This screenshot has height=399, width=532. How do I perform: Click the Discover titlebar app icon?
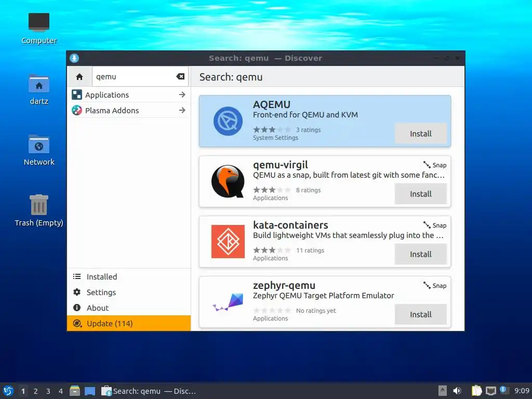tap(74, 58)
